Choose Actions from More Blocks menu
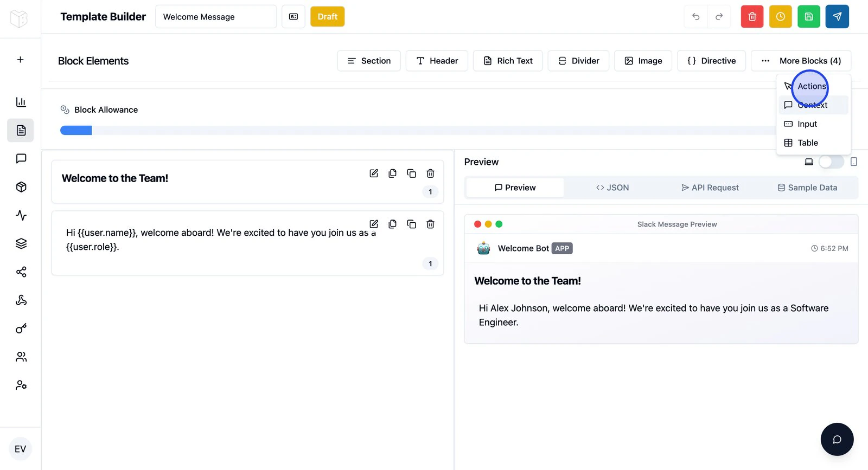Screen dimensions: 868x470 pyautogui.click(x=813, y=86)
